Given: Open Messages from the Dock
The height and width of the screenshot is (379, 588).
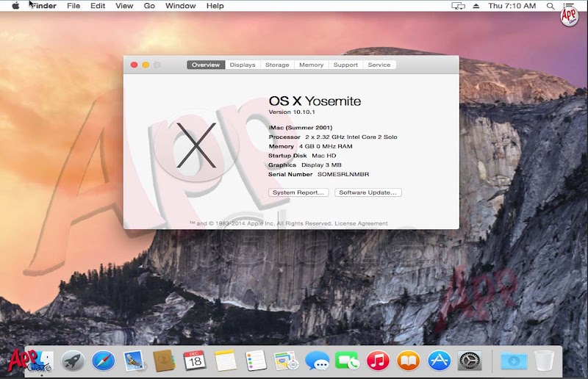Looking at the screenshot, I should (318, 361).
